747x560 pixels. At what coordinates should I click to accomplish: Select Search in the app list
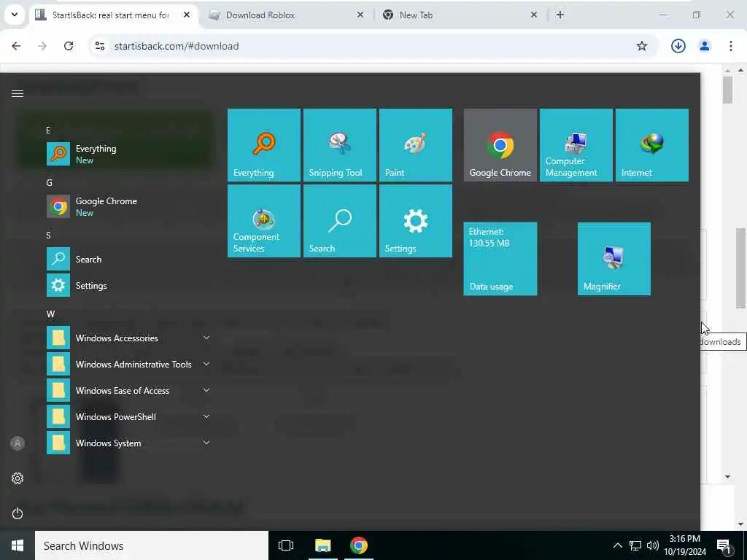click(x=128, y=259)
